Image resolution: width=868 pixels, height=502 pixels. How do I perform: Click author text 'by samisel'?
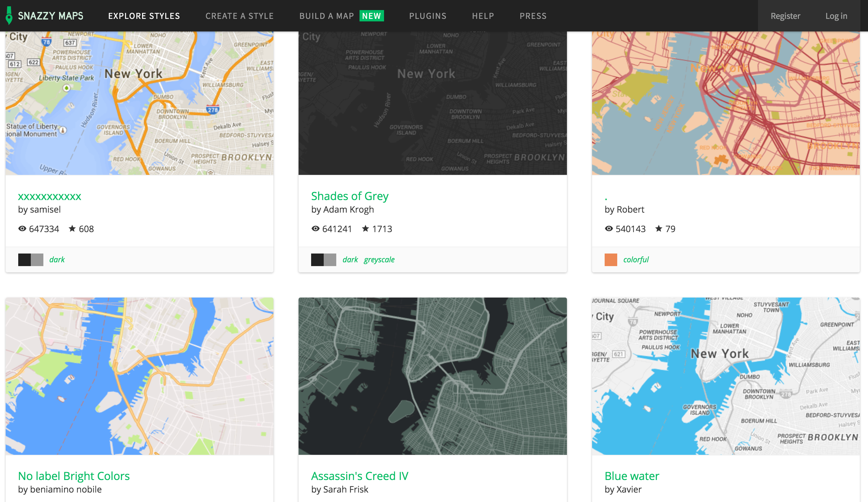tap(39, 209)
